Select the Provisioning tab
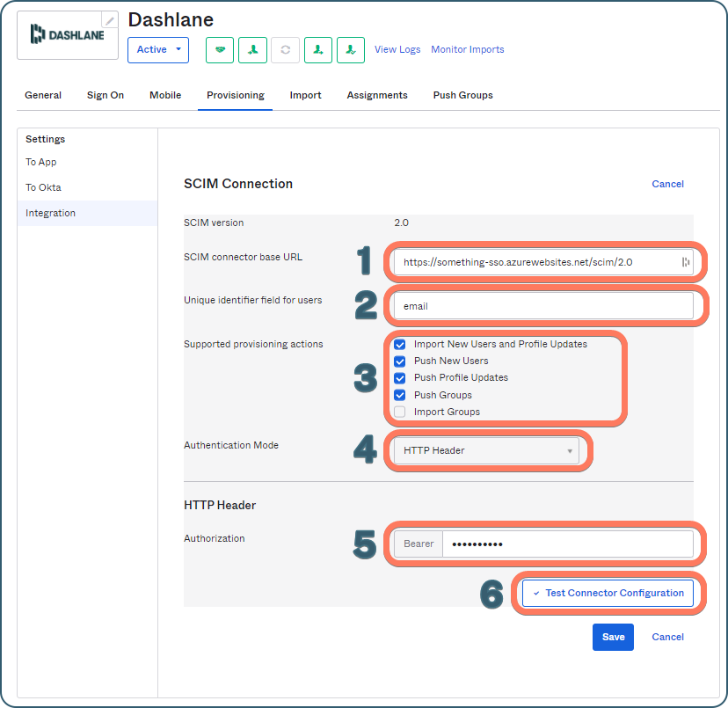This screenshot has height=708, width=728. point(236,95)
